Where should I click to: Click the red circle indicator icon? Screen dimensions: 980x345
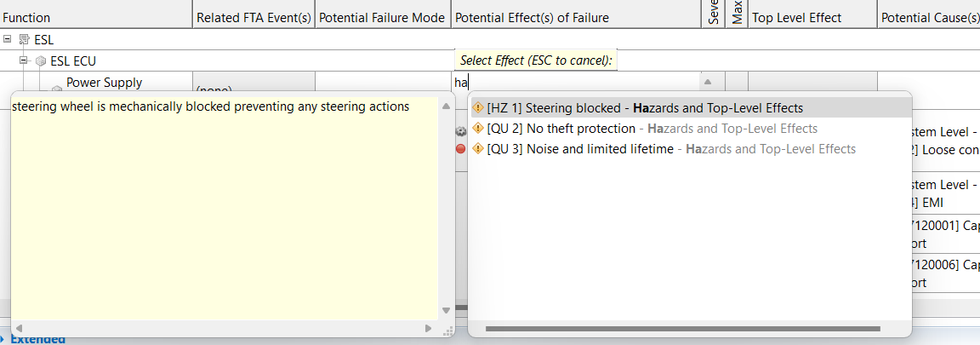click(461, 148)
